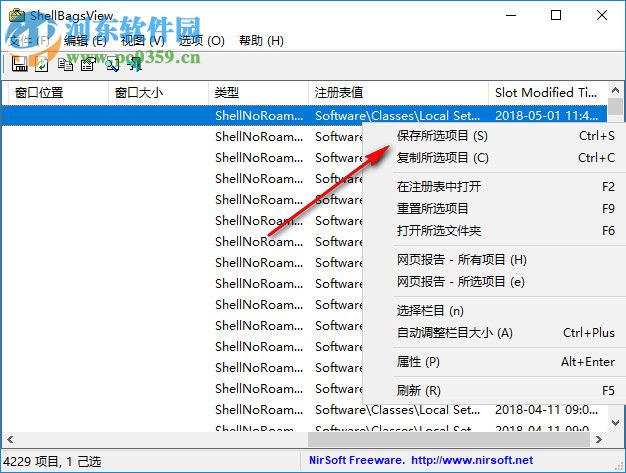Open the 文件 (F) menu

pos(29,40)
